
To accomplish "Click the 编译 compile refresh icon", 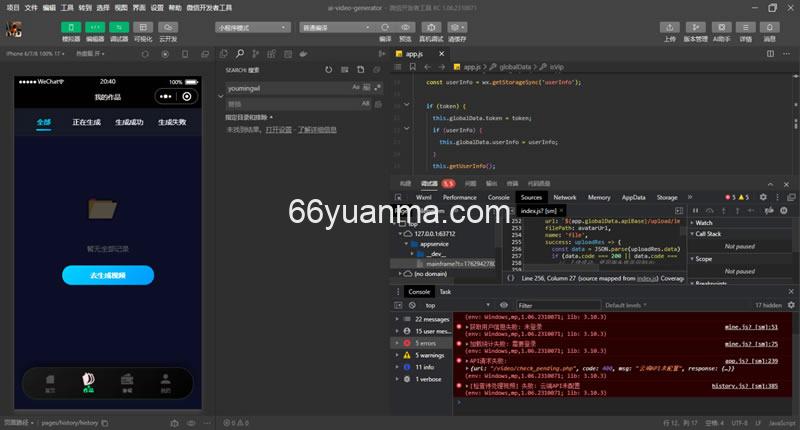I will [x=385, y=27].
